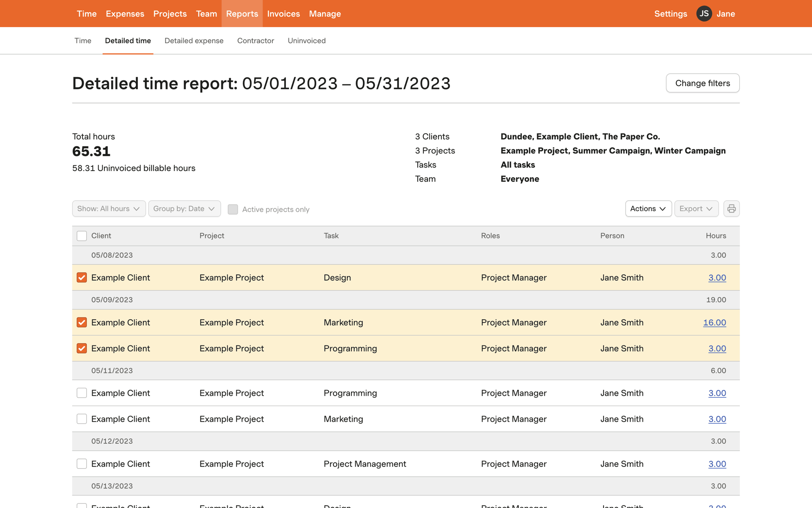The image size is (812, 508).
Task: Open the 16.00 hours link for Marketing
Action: tap(714, 323)
